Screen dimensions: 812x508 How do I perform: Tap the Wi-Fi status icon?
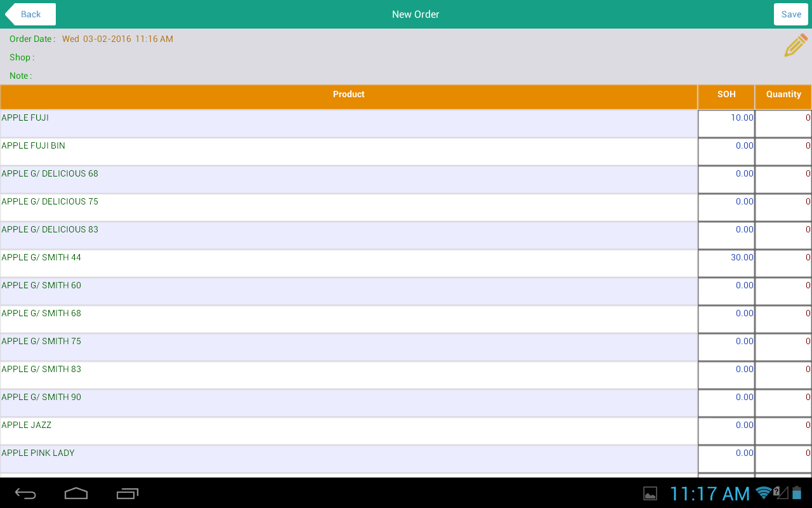[764, 493]
